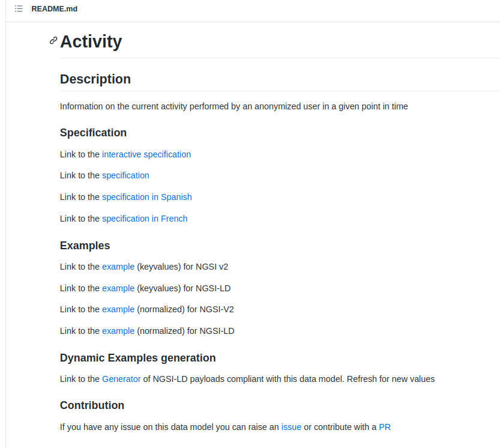Click the issue link under Contribution
Image resolution: width=500 pixels, height=448 pixels.
pyautogui.click(x=291, y=427)
